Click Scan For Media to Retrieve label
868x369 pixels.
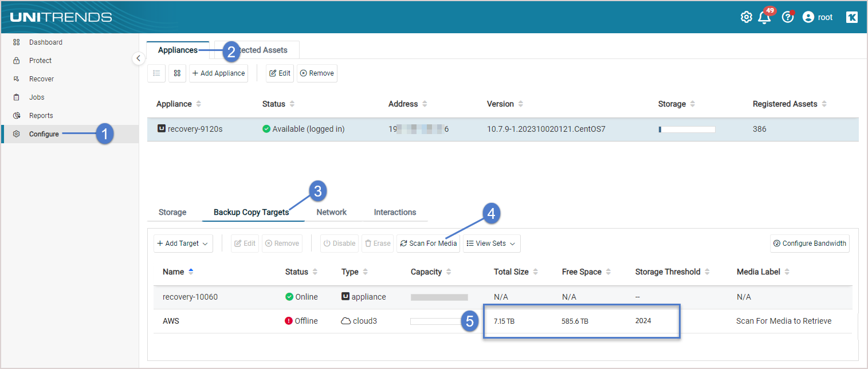[784, 321]
